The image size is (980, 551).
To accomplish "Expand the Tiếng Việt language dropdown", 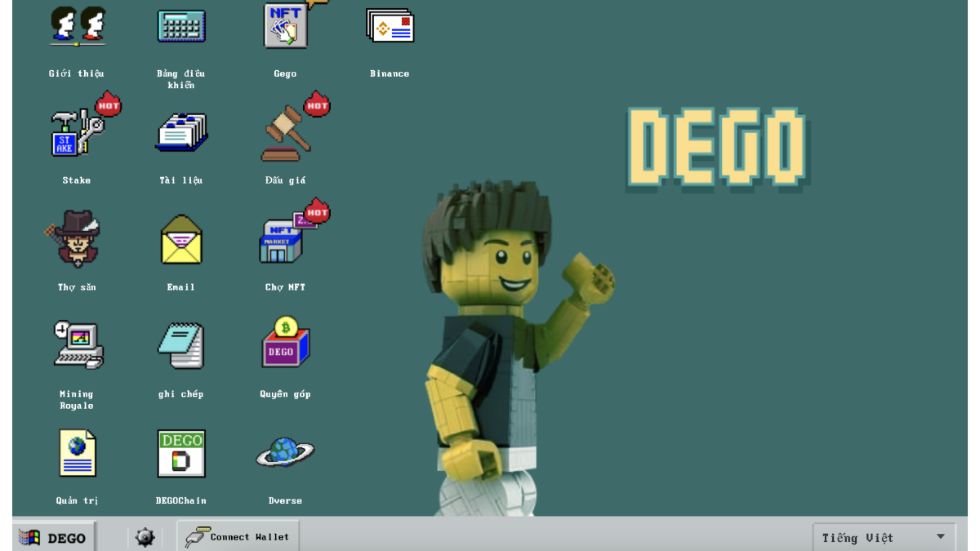I will click(884, 537).
